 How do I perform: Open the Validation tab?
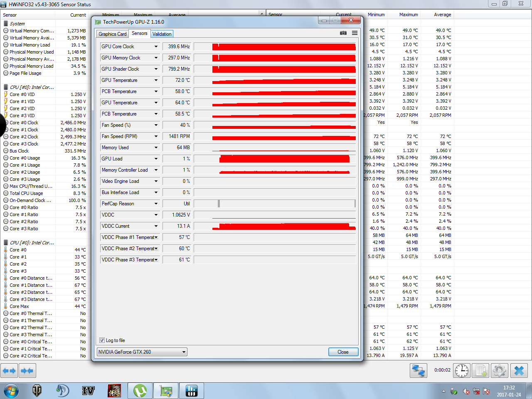(x=162, y=34)
